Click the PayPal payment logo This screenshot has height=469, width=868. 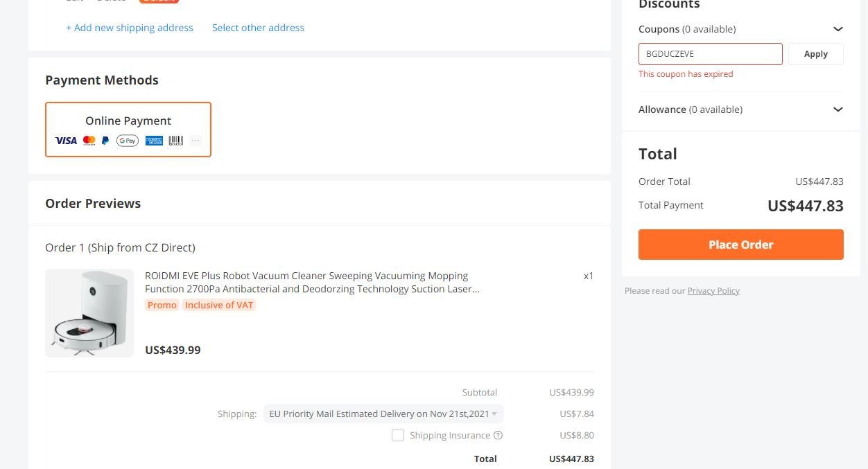(x=105, y=141)
